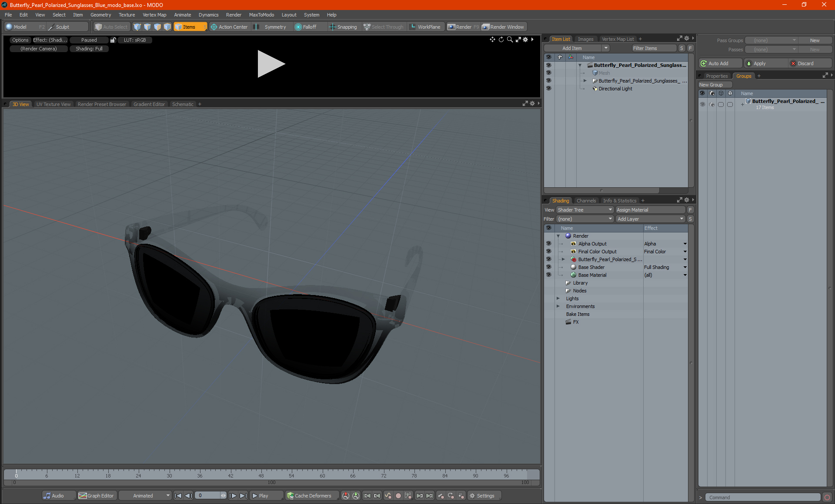Click preview pan move icon

pos(492,40)
